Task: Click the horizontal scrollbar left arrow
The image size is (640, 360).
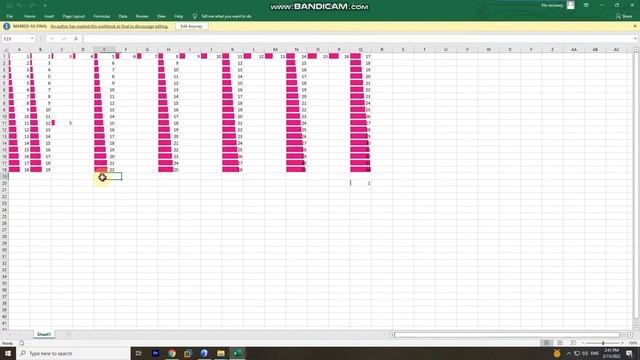Action: [392, 335]
